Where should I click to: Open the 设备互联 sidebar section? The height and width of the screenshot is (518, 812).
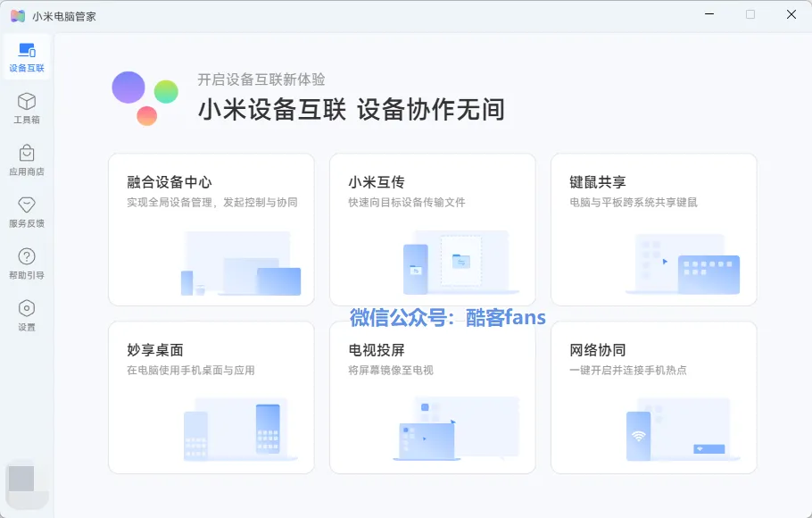tap(27, 57)
